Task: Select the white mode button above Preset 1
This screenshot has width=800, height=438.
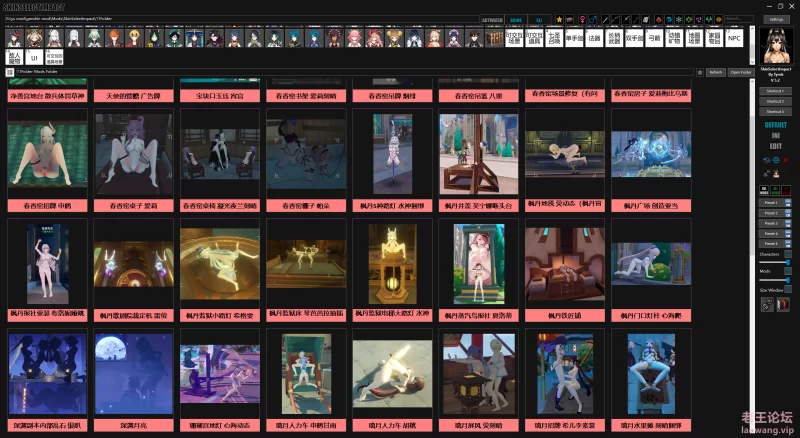Action: pyautogui.click(x=764, y=189)
